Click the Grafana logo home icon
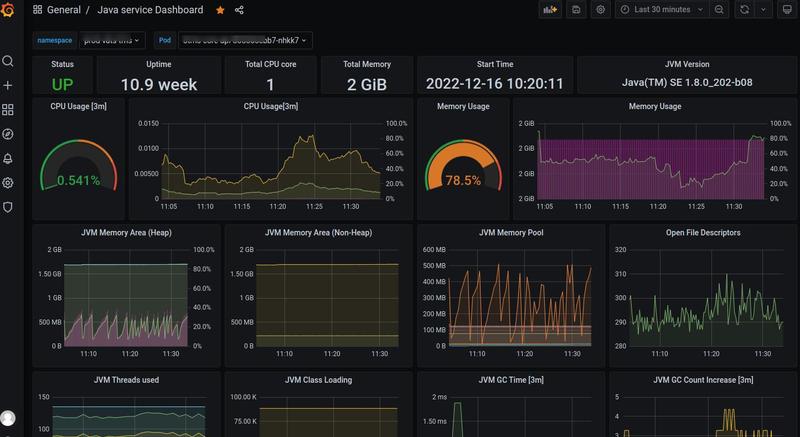Viewport: 800px width, 437px height. [8, 10]
